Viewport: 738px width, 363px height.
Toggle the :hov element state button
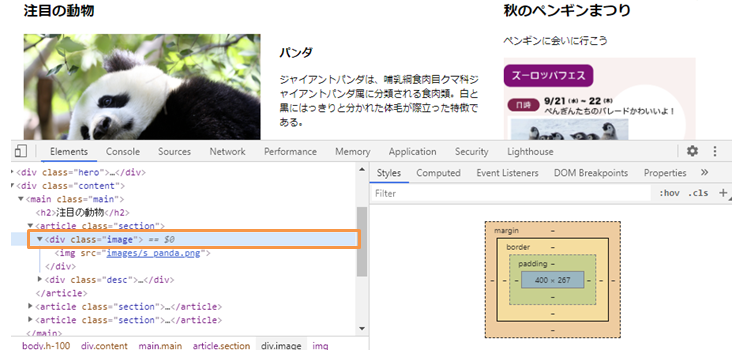669,193
